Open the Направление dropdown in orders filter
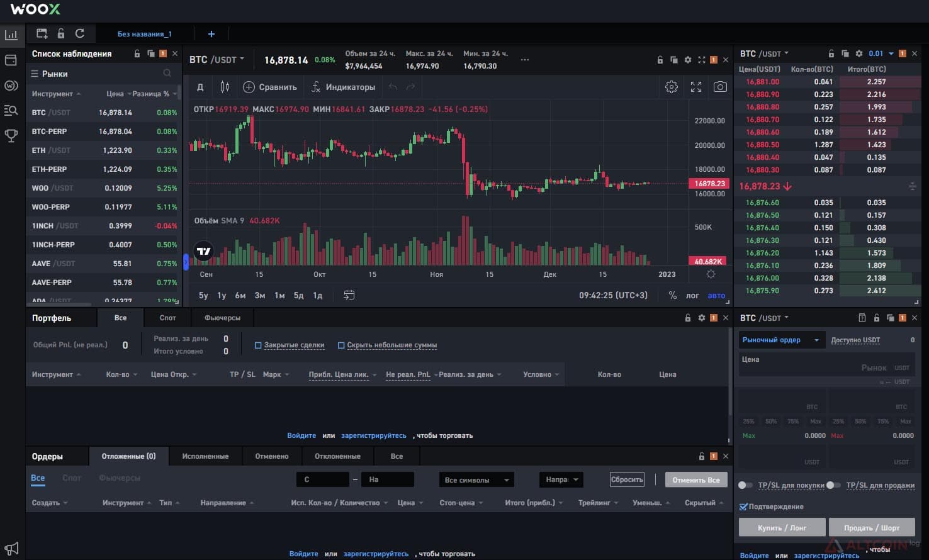Image resolution: width=929 pixels, height=560 pixels. pos(561,479)
